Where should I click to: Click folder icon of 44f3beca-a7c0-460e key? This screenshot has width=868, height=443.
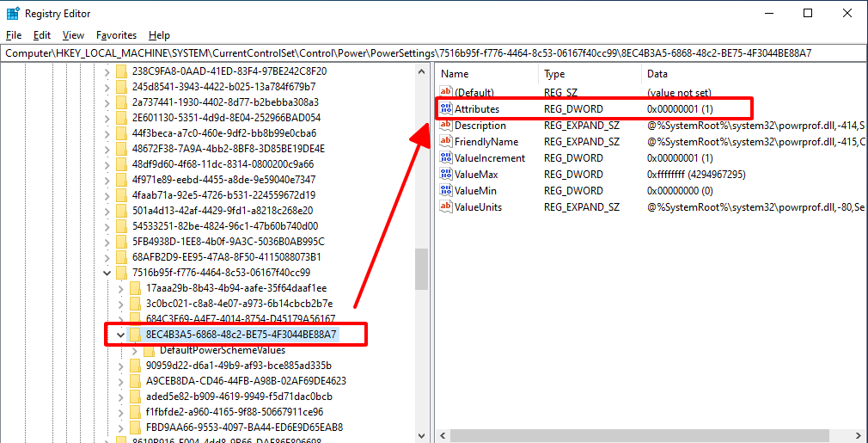121,132
